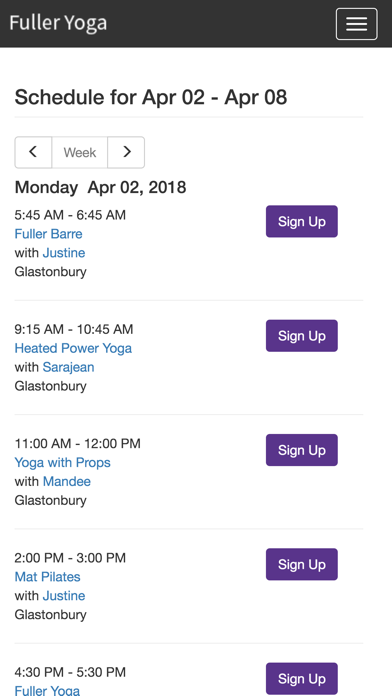Open the Mat Pilates class link
The width and height of the screenshot is (392, 696).
click(48, 577)
